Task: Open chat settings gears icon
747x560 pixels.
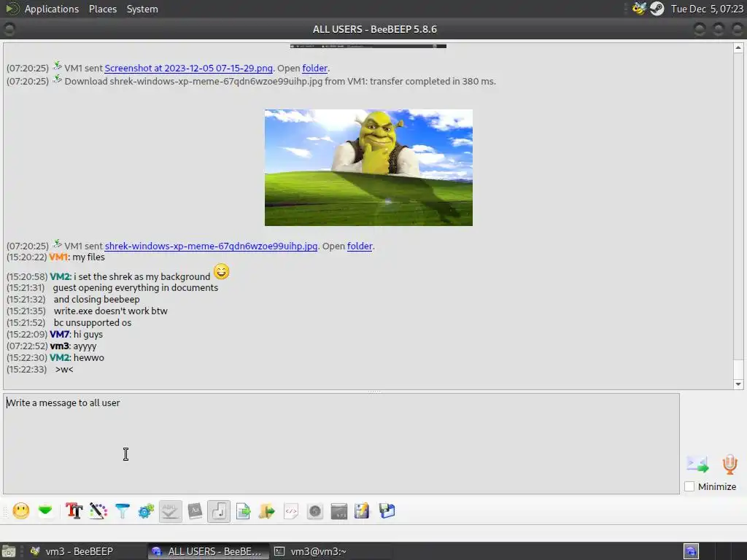Action: pyautogui.click(x=146, y=511)
